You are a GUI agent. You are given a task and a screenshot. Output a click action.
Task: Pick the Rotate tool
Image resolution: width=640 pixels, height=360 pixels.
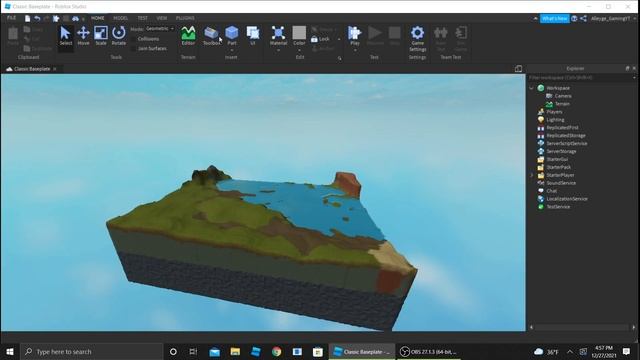tap(119, 35)
